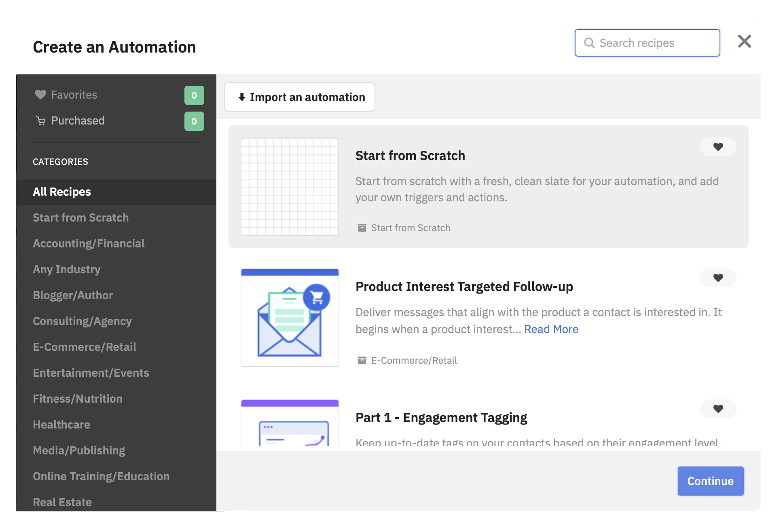Click the Part 1 - Engagement Tagging title
The width and height of the screenshot is (783, 532).
click(441, 418)
